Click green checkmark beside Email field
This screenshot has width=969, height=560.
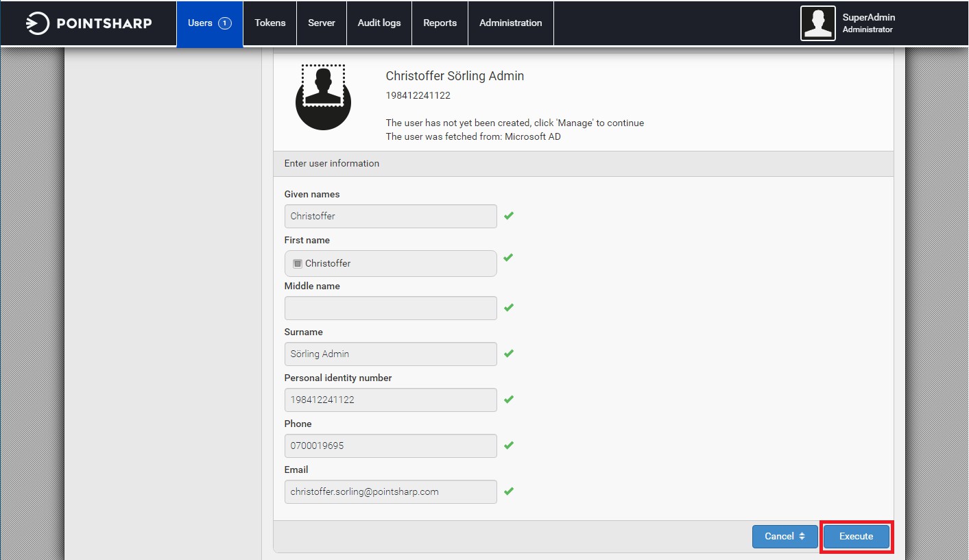508,491
